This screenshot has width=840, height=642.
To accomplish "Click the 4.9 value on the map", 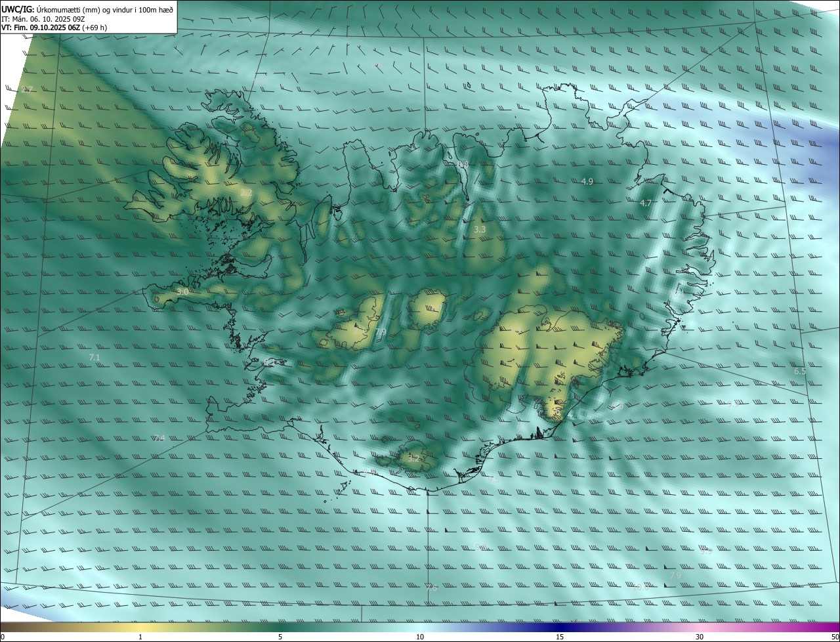I will [x=587, y=182].
